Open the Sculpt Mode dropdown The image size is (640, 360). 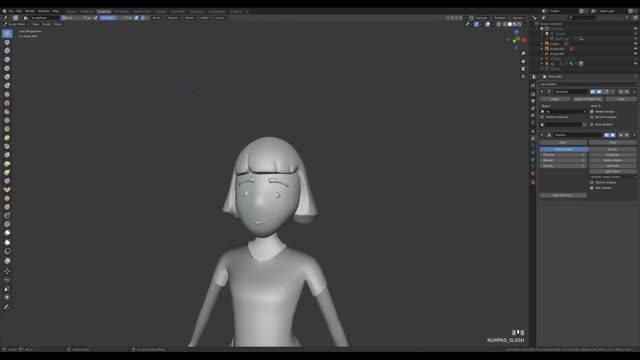point(16,24)
